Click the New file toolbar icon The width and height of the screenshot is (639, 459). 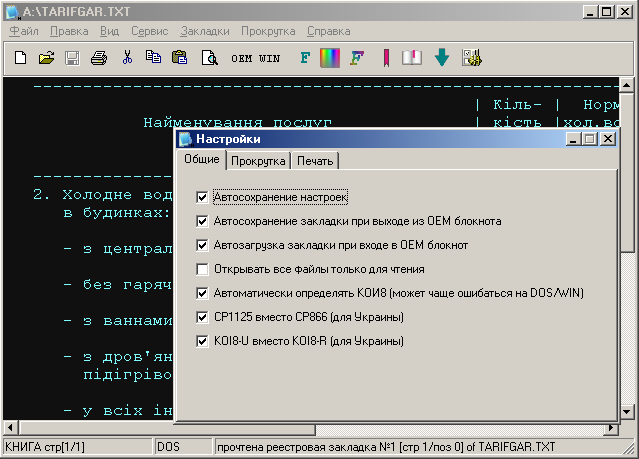click(x=20, y=58)
